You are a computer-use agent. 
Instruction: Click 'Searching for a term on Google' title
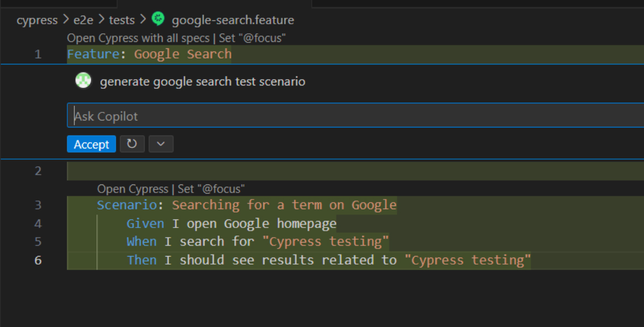click(284, 205)
